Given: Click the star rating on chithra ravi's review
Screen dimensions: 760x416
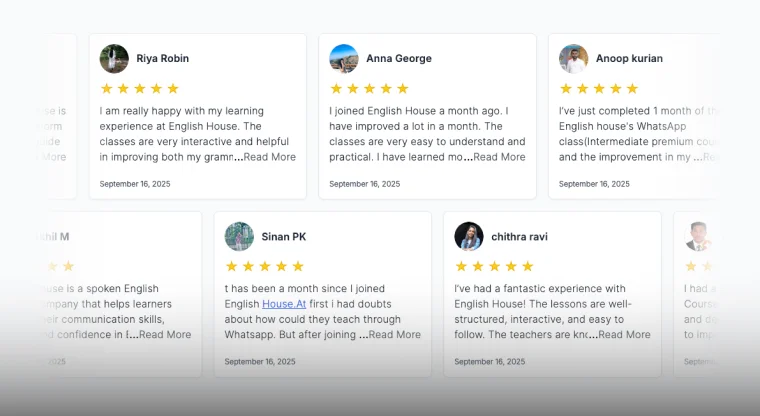Looking at the screenshot, I should click(494, 266).
